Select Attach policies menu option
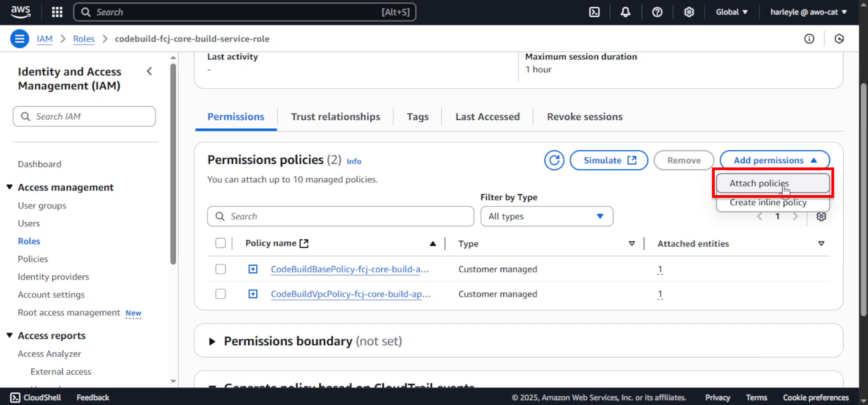This screenshot has height=405, width=868. (773, 183)
